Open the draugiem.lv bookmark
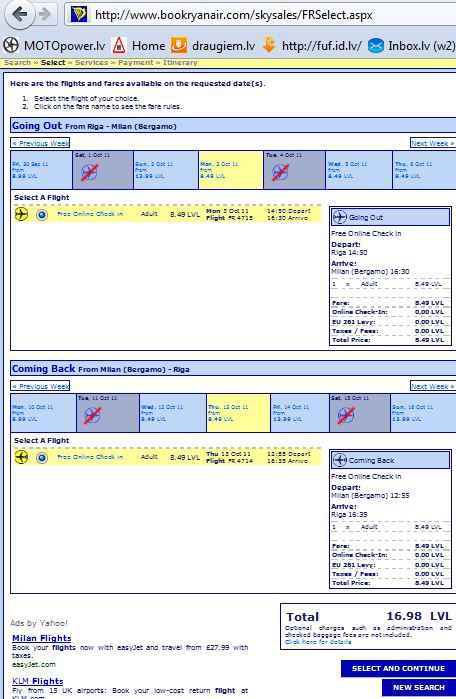The image size is (456, 699). [214, 45]
